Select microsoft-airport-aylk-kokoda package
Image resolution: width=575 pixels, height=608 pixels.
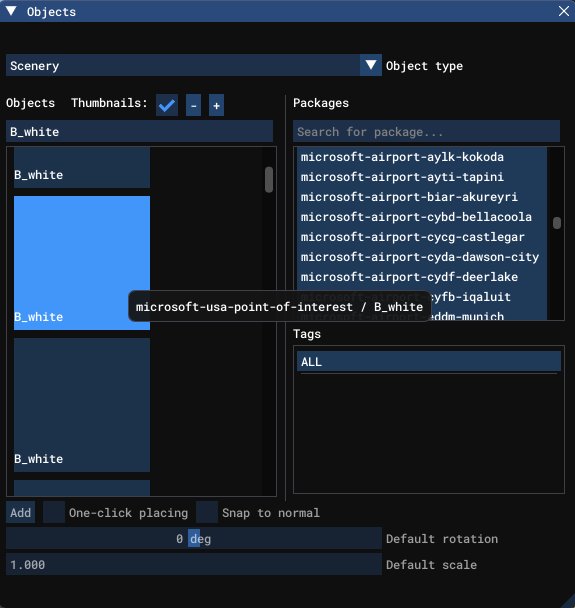(x=421, y=157)
